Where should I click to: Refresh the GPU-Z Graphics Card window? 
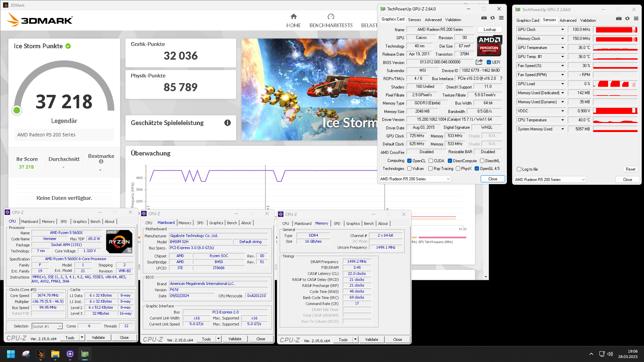492,18
